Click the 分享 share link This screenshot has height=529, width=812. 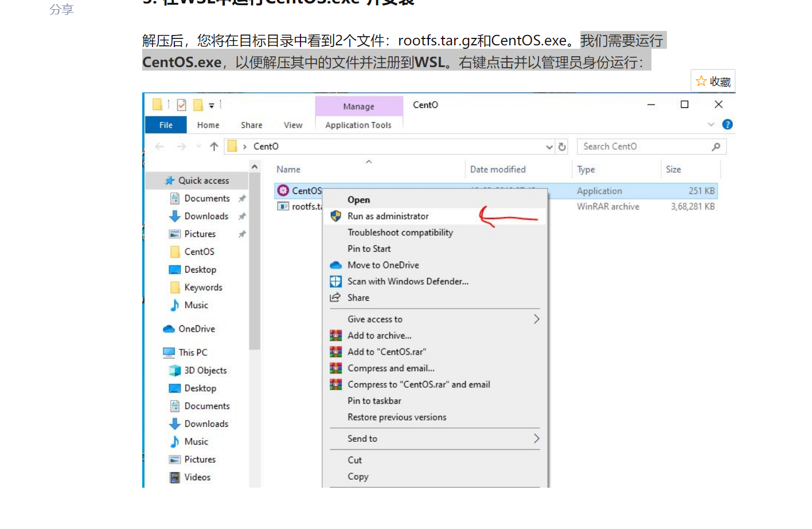coord(62,9)
